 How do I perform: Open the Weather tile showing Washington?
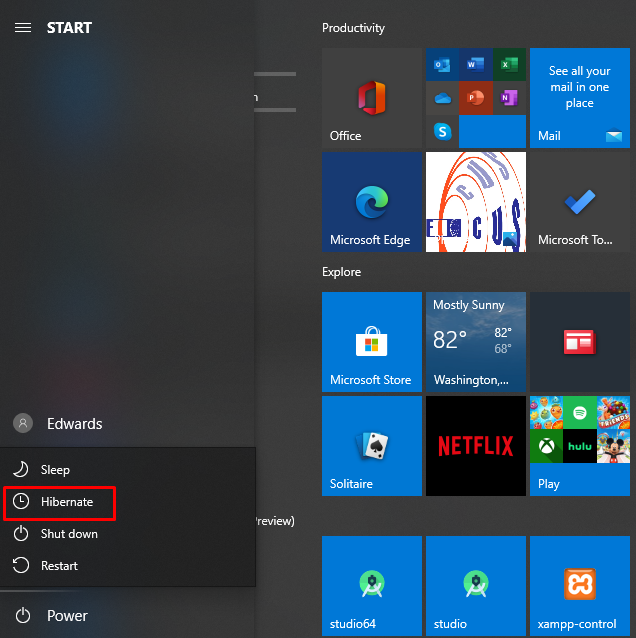(x=476, y=342)
